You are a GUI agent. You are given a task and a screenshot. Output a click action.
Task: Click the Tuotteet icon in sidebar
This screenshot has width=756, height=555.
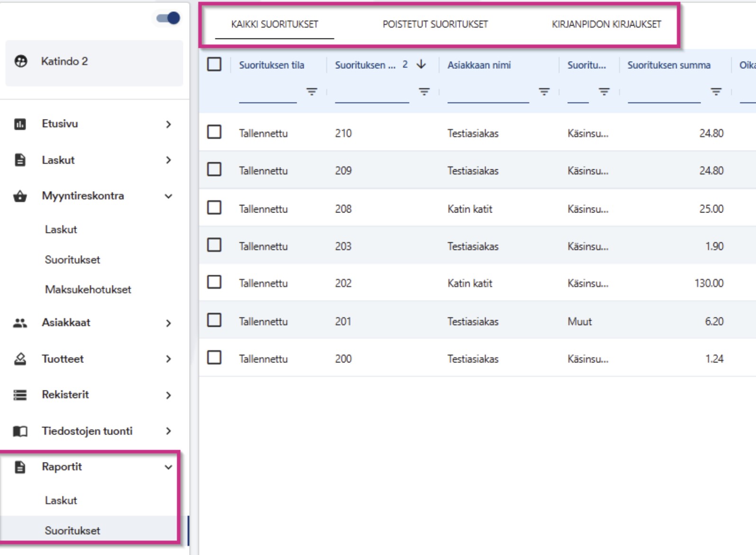coord(20,359)
